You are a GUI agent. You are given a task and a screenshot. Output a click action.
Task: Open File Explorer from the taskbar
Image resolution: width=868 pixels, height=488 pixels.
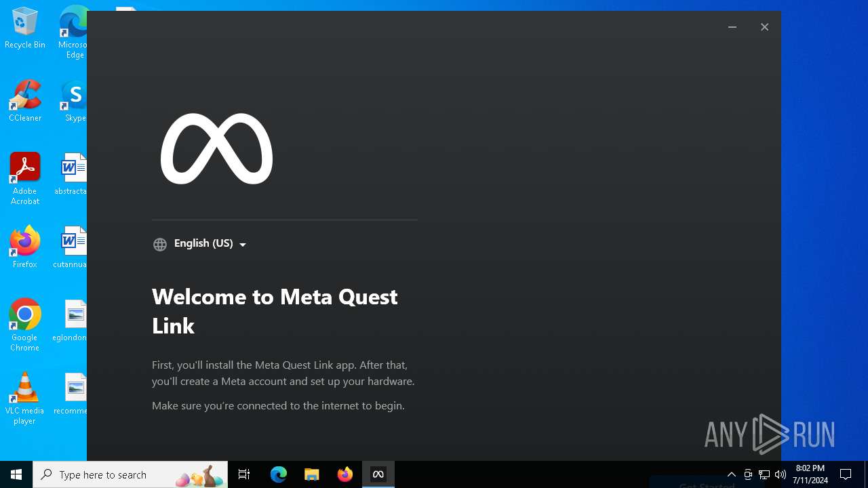pos(312,474)
